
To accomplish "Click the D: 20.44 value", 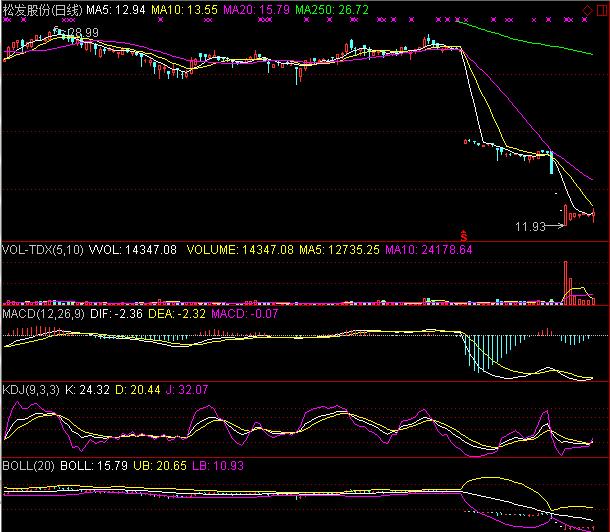I will coord(138,390).
